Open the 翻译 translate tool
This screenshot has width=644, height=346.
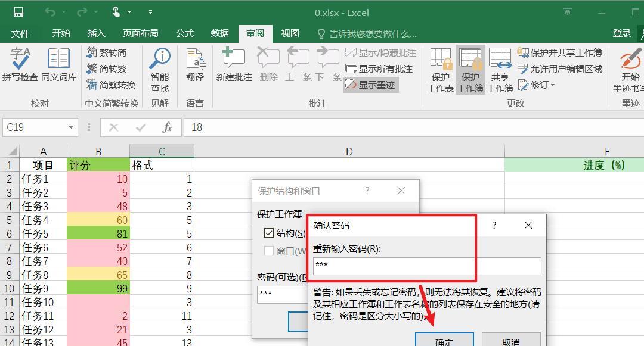[195, 64]
